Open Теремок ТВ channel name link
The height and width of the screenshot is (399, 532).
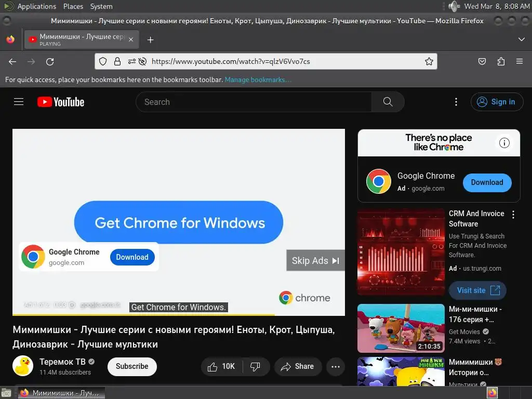(x=62, y=362)
